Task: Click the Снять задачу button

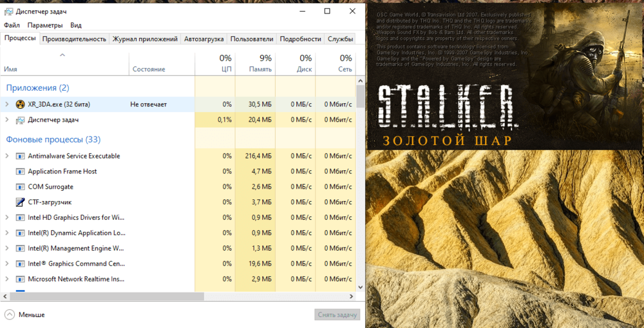Action: pos(337,315)
